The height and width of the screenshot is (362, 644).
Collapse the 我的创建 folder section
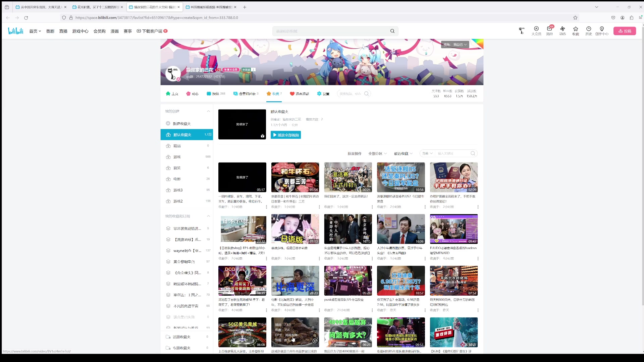(x=208, y=111)
